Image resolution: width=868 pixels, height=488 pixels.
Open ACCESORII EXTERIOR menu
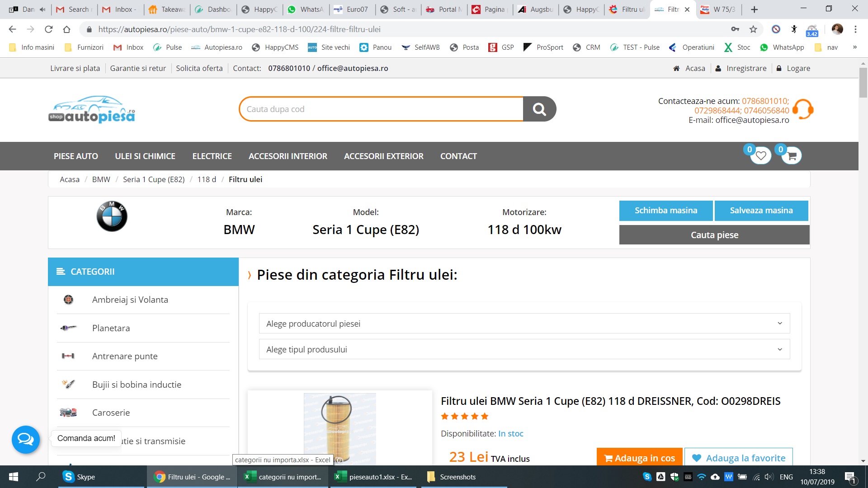coord(384,156)
